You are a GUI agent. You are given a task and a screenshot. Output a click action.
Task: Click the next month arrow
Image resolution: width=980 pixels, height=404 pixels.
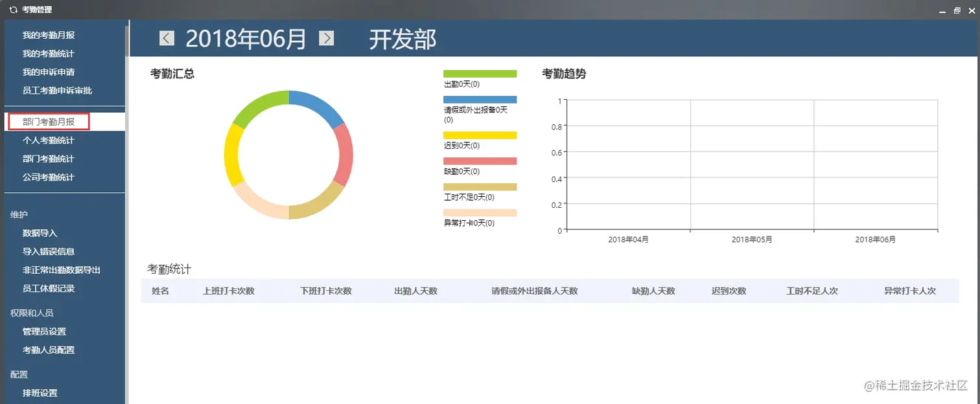pyautogui.click(x=326, y=38)
